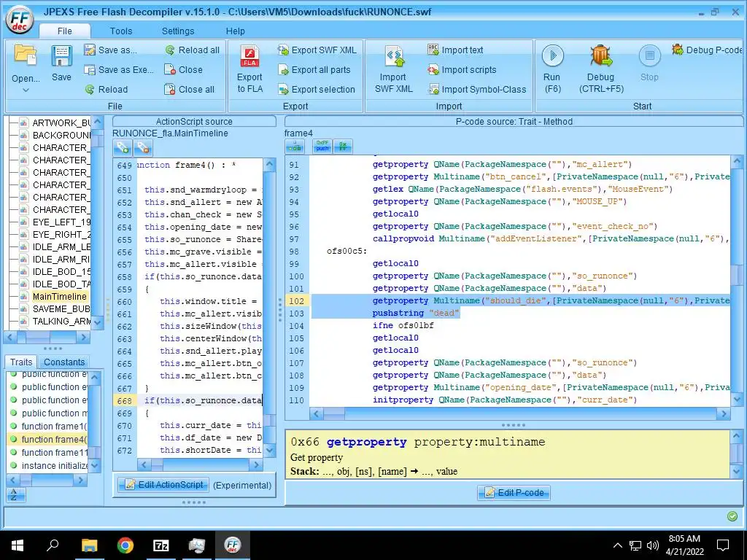This screenshot has height=560, width=747.
Task: Click the Reload button
Action: [107, 89]
